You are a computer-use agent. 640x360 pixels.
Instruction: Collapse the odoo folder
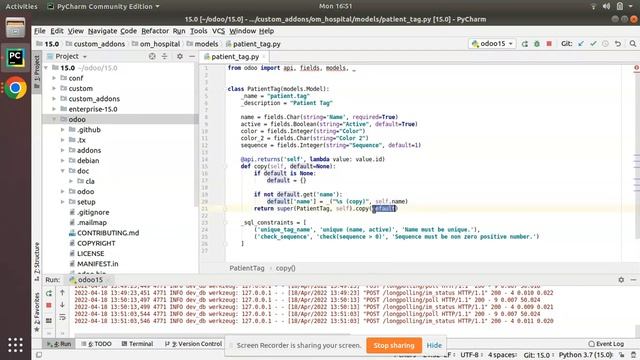click(x=54, y=119)
